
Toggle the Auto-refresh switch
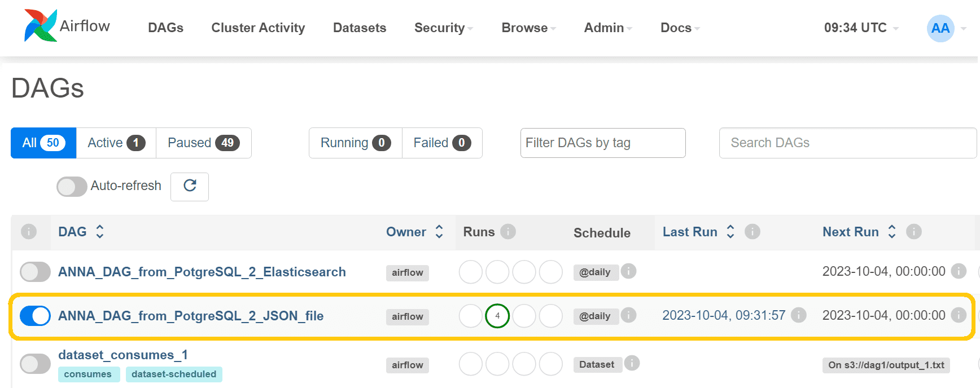[x=72, y=187]
